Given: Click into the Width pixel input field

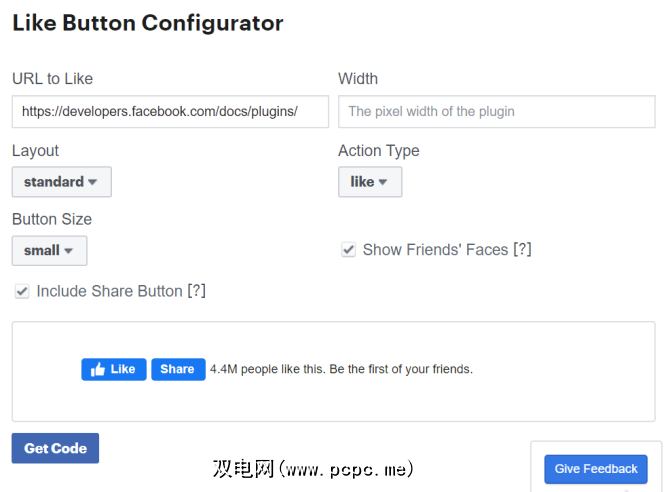Looking at the screenshot, I should [x=496, y=112].
